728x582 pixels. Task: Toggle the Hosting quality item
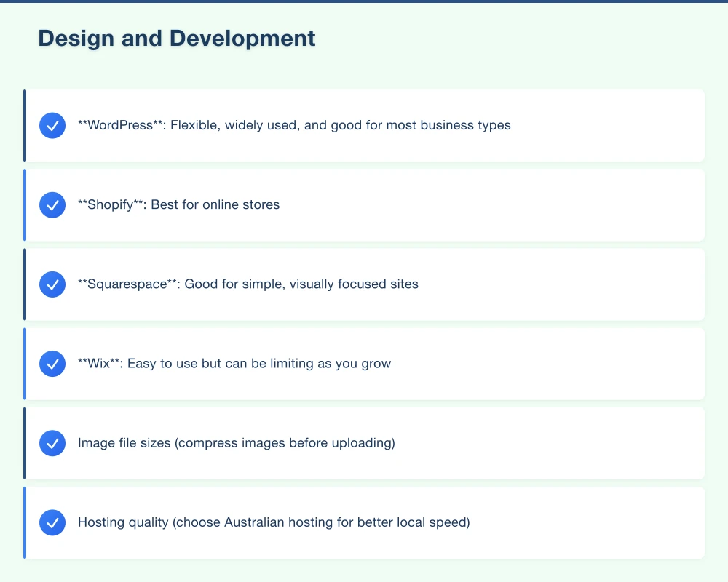click(364, 522)
